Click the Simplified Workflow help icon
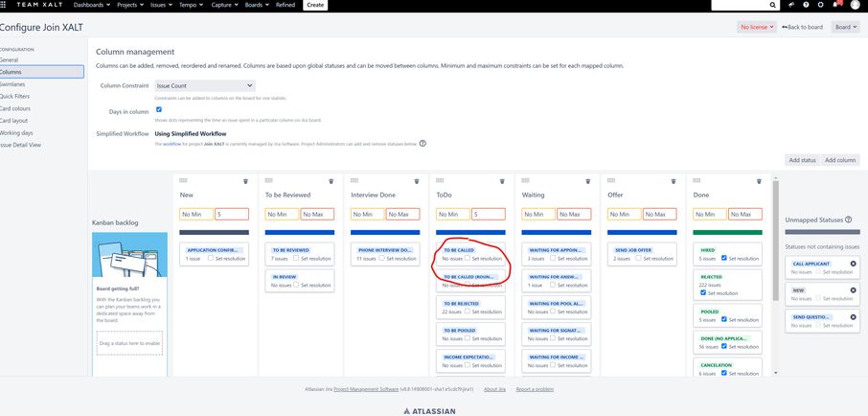Viewport: 868px width, 416px height. pos(423,144)
